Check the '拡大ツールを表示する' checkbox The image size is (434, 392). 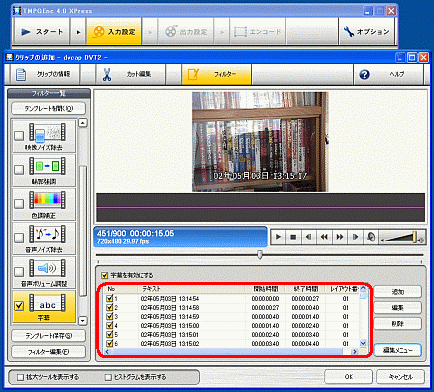click(x=21, y=377)
